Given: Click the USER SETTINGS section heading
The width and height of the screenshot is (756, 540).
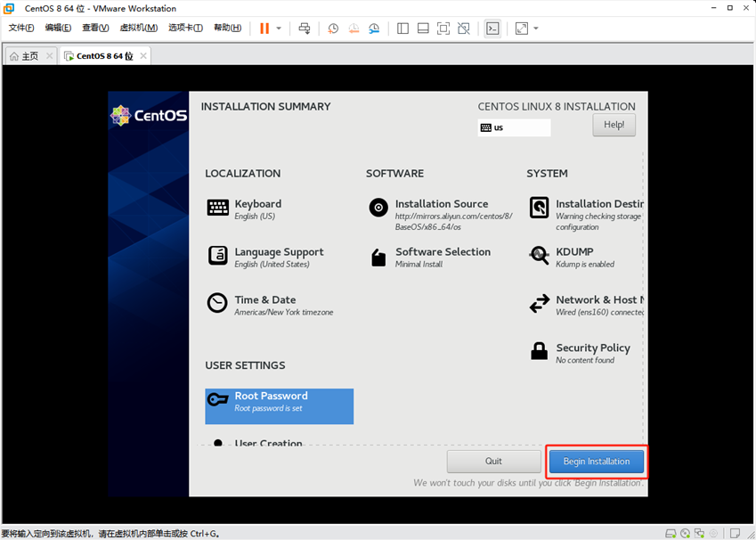Looking at the screenshot, I should tap(245, 365).
